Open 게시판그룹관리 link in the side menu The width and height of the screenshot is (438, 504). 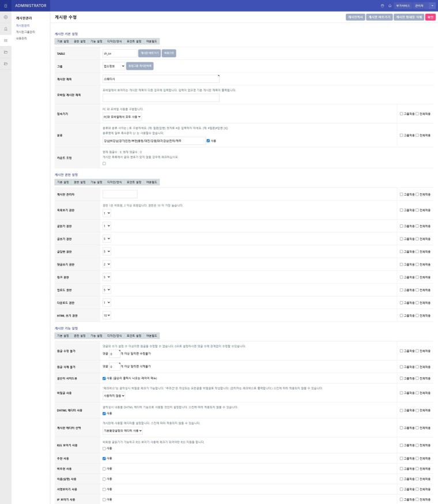[x=25, y=32]
